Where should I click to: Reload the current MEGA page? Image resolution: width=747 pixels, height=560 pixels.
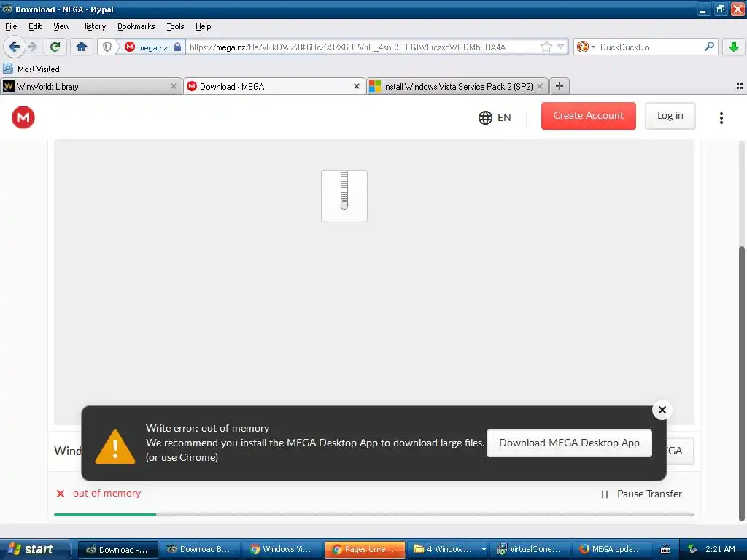[x=55, y=47]
